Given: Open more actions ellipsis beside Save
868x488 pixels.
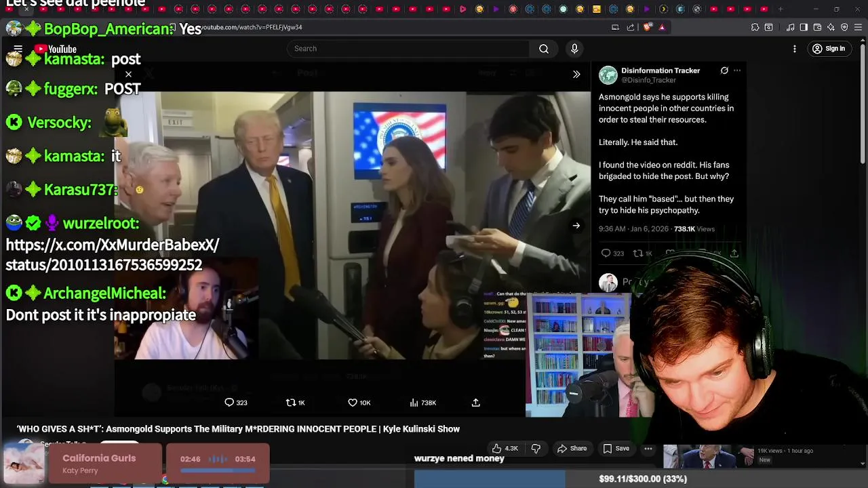Looking at the screenshot, I should point(648,449).
